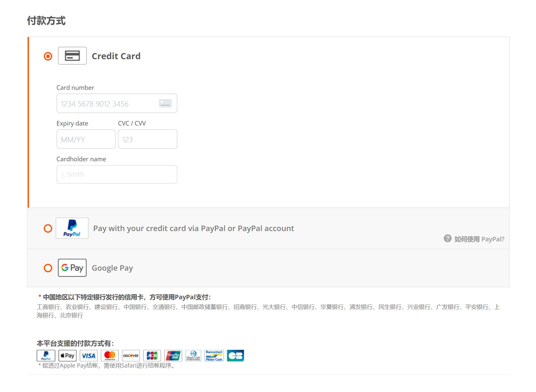Choose the PayPal payment option
The width and height of the screenshot is (536, 392).
(48, 228)
